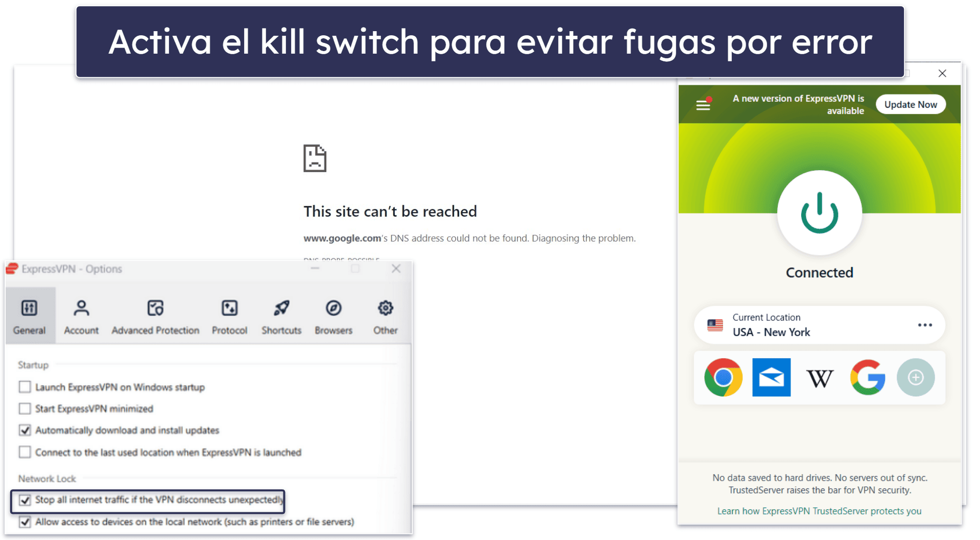
Task: Click the 'No data saved to hard drives' text
Action: click(x=819, y=484)
